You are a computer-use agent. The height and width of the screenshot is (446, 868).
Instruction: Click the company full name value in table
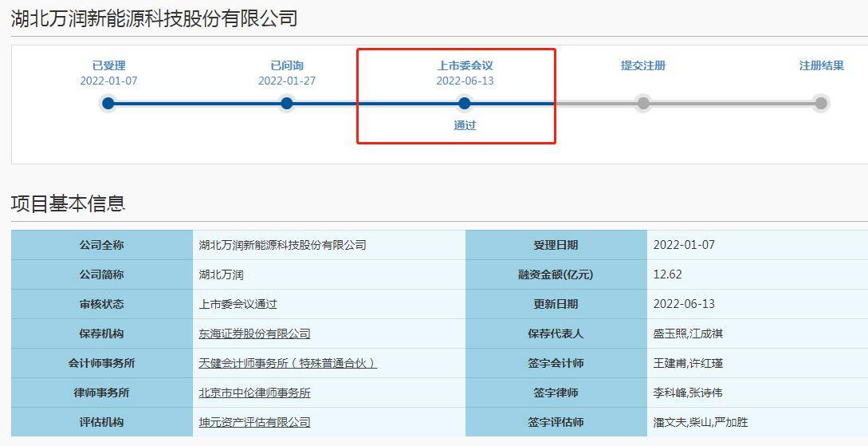coord(282,245)
